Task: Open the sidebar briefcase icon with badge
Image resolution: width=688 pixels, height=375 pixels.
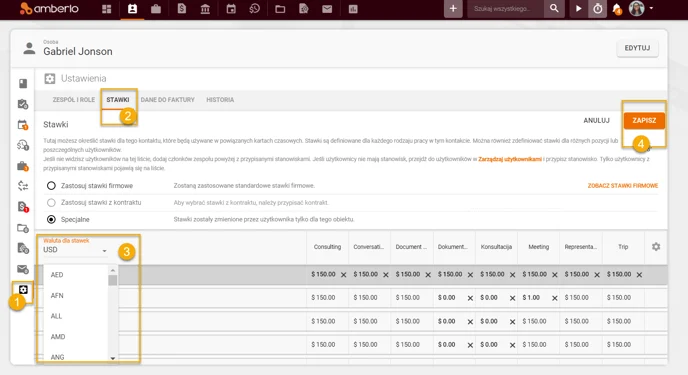Action: (x=23, y=166)
